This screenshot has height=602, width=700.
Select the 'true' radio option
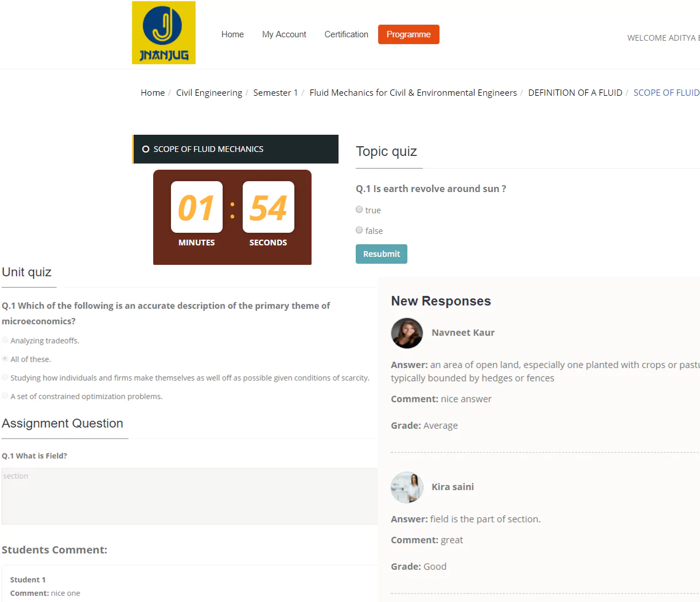tap(359, 210)
